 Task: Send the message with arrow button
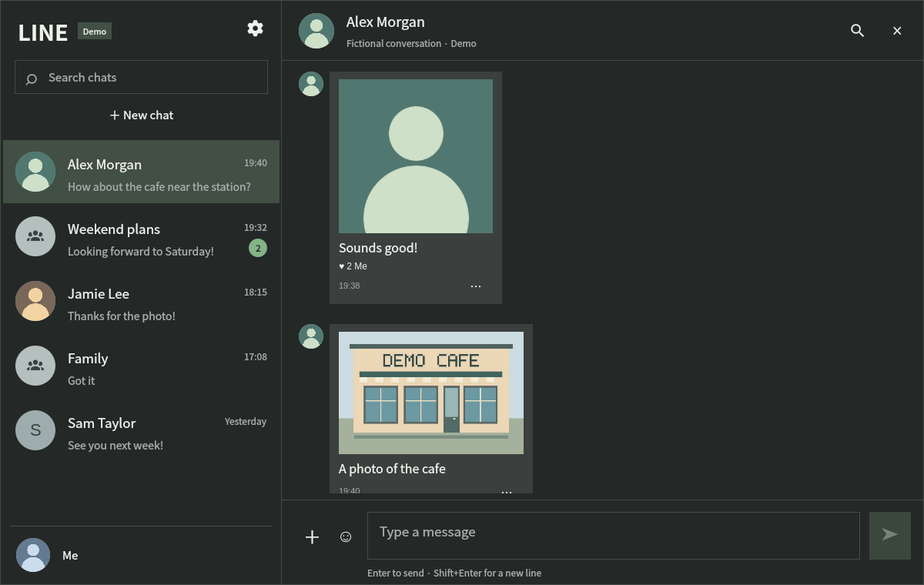(x=890, y=536)
